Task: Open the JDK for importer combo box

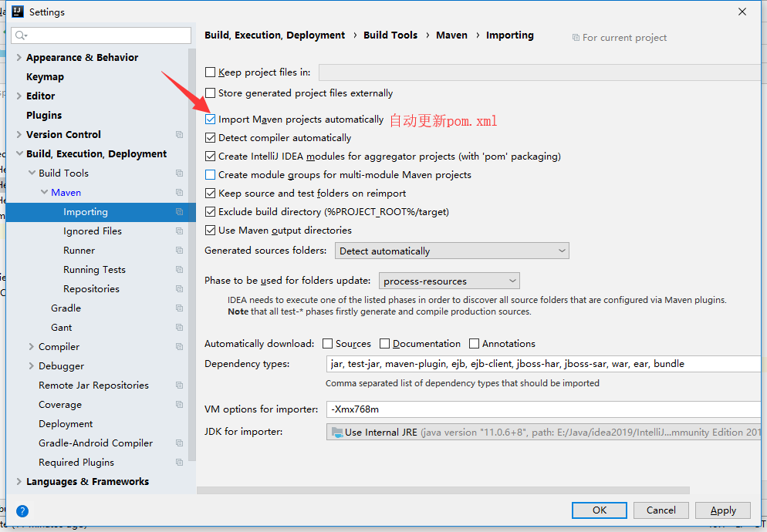Action: tap(543, 433)
